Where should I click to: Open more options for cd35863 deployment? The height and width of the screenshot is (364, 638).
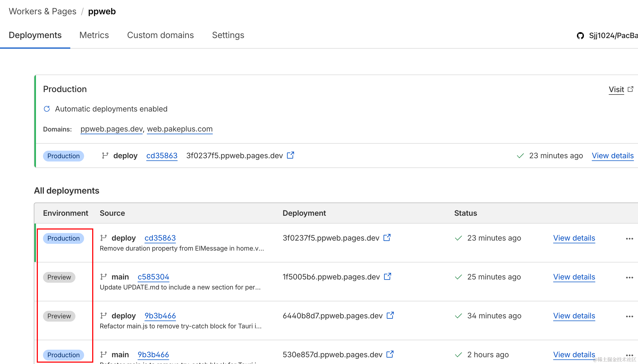click(x=629, y=239)
